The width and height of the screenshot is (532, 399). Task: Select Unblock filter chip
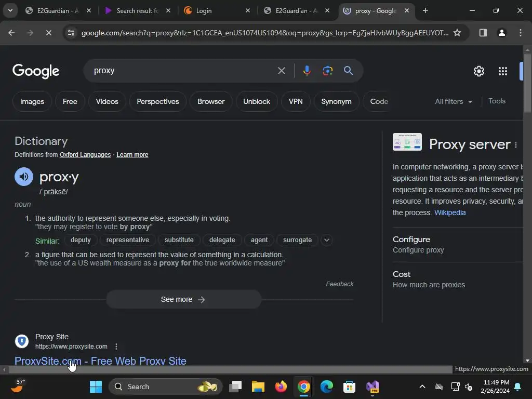click(257, 101)
